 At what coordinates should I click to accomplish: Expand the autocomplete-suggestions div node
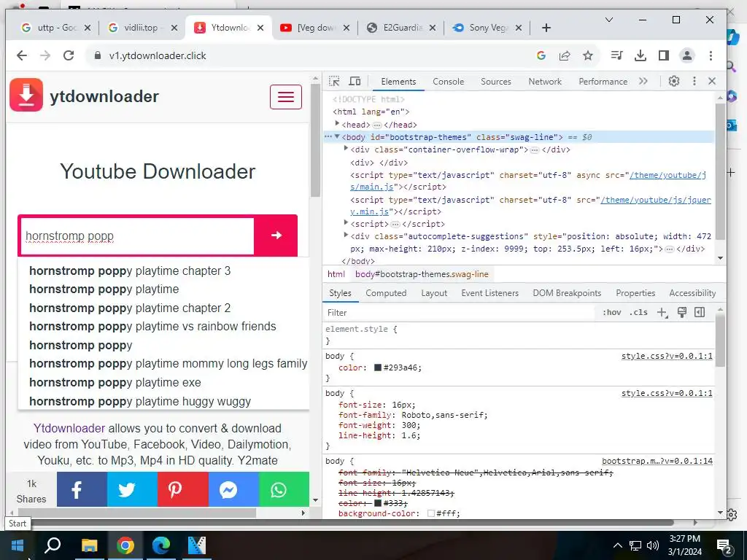(x=347, y=236)
